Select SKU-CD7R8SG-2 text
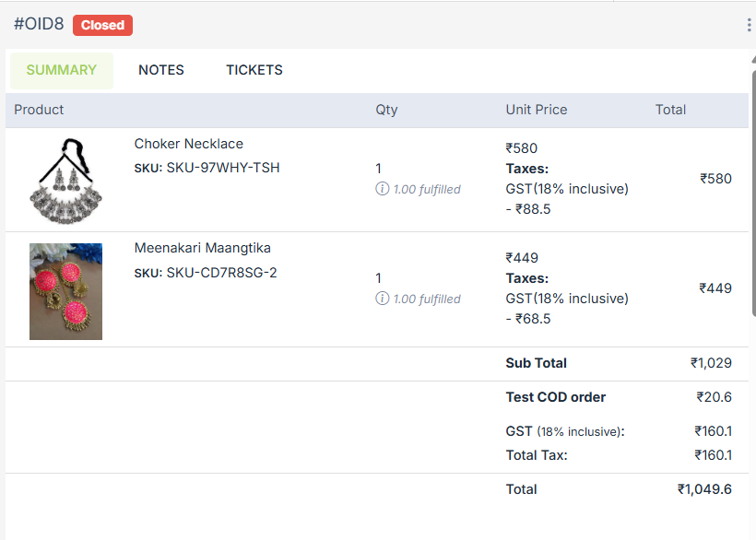756x540 pixels. 221,273
